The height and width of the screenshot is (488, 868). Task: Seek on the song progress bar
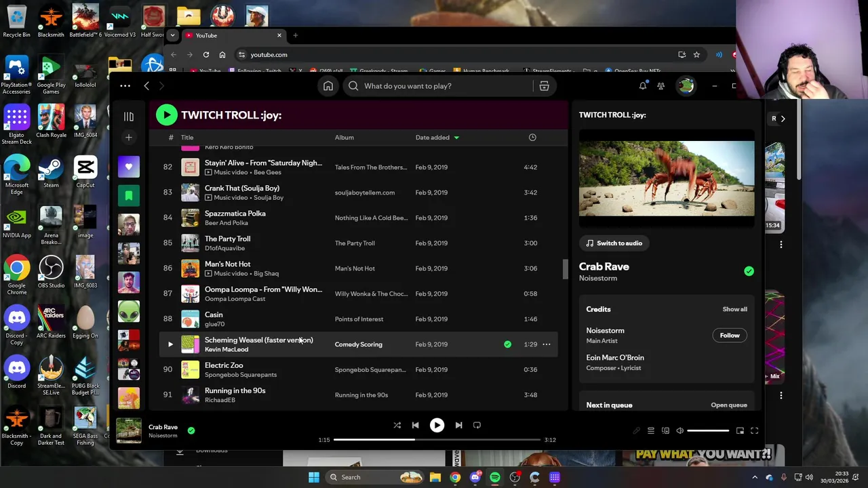(437, 440)
